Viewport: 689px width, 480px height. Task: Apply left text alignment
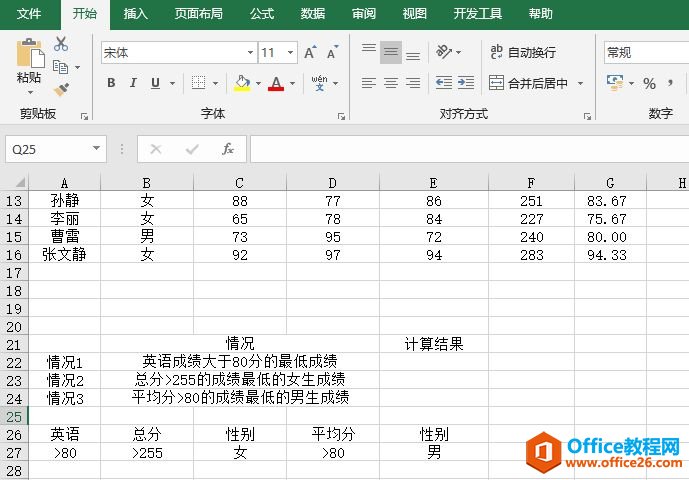click(x=368, y=83)
